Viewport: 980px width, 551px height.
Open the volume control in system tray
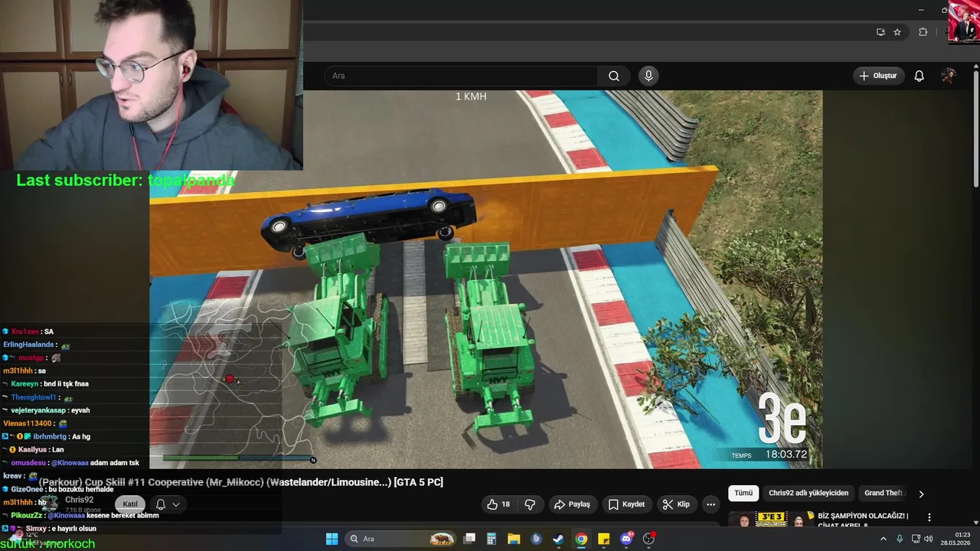[x=928, y=539]
